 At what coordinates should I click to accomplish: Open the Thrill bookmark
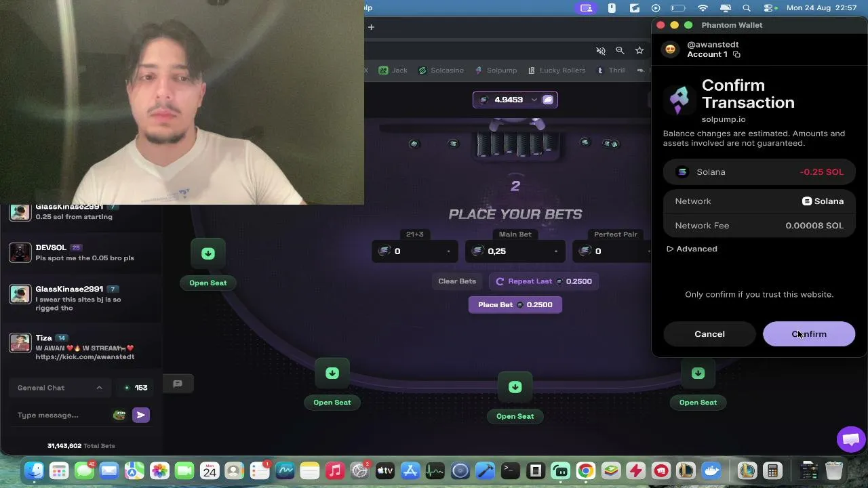pos(611,70)
